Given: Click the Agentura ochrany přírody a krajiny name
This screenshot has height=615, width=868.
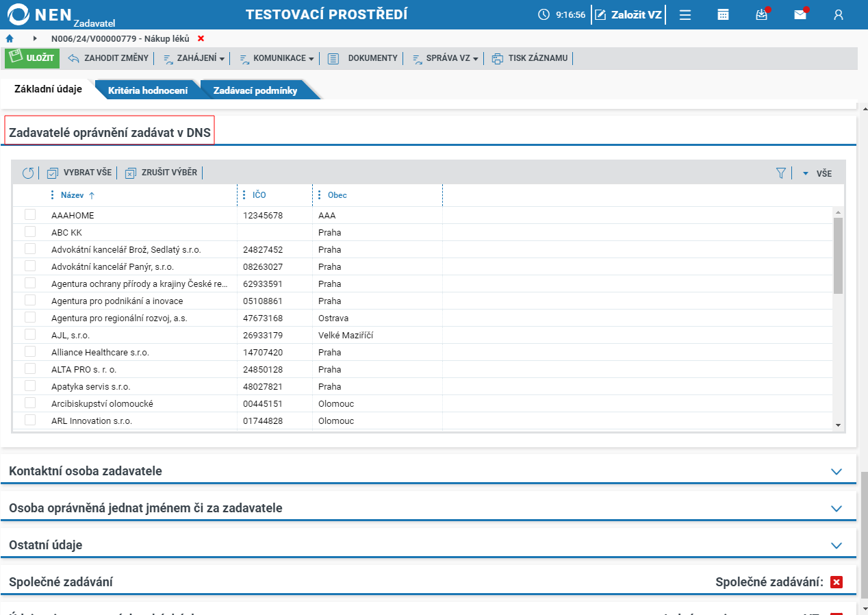Looking at the screenshot, I should (x=139, y=284).
